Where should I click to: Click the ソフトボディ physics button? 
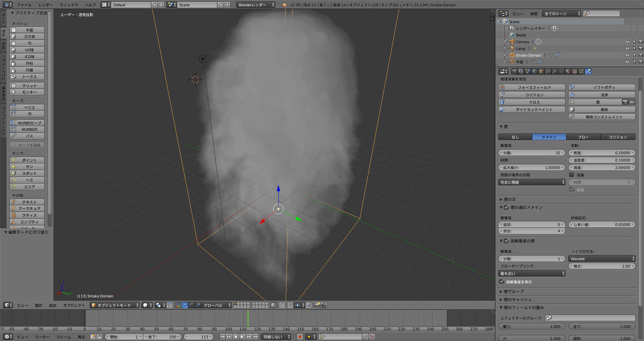(x=602, y=87)
